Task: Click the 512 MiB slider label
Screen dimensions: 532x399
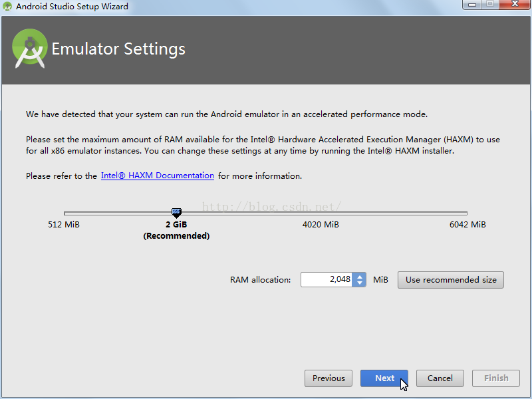Action: pyautogui.click(x=64, y=224)
